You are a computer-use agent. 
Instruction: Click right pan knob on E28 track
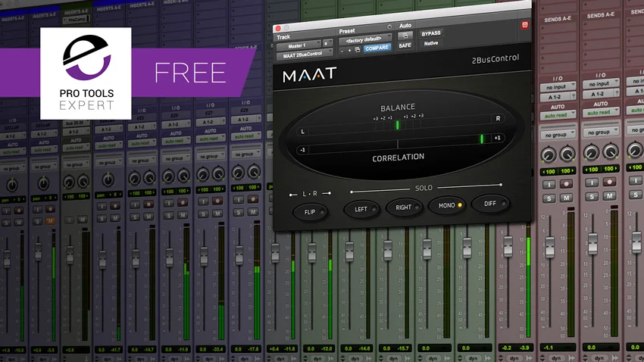coord(255,172)
